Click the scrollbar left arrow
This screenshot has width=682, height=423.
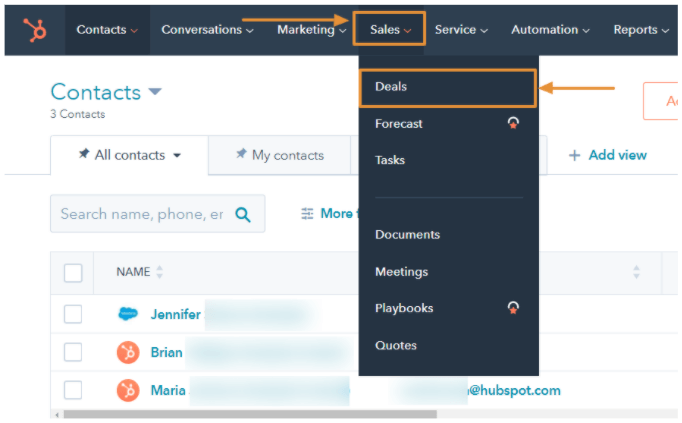tap(57, 414)
